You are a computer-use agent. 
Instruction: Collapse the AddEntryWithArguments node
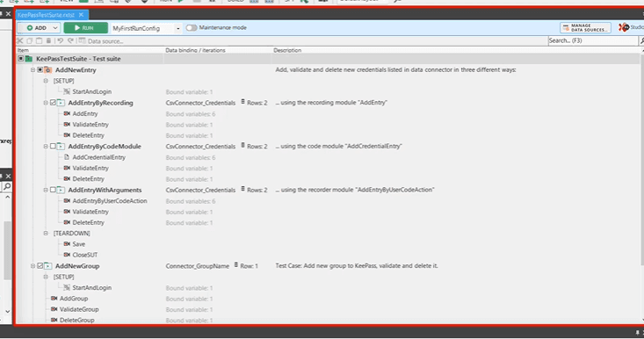click(46, 190)
